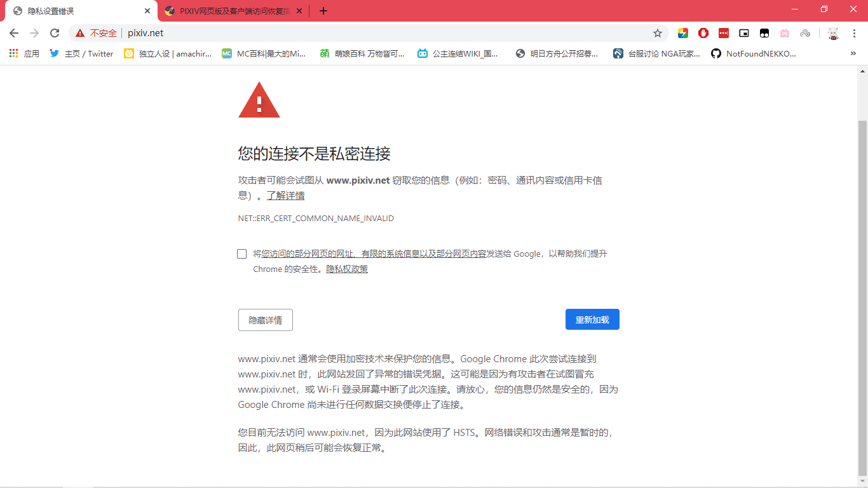Screen dimensions: 868x488
Task: Open the red shield extension icon
Action: [703, 33]
